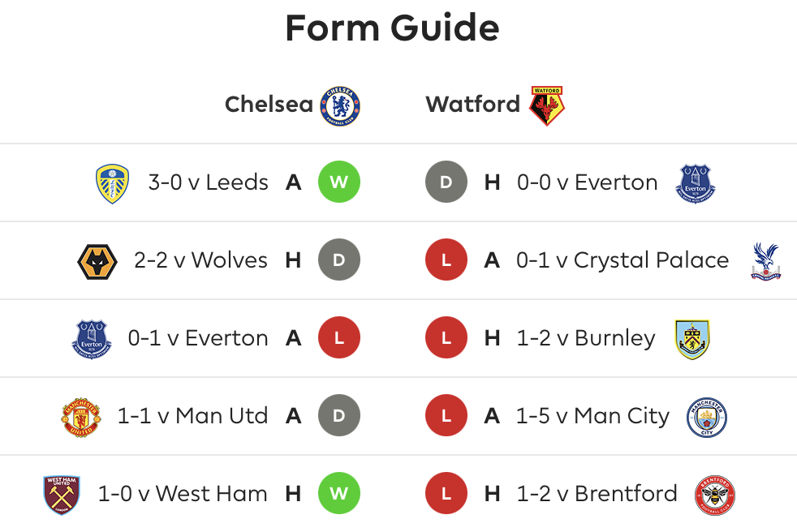Click the red L badge for Brentford match
Image resolution: width=797 pixels, height=532 pixels.
(446, 494)
